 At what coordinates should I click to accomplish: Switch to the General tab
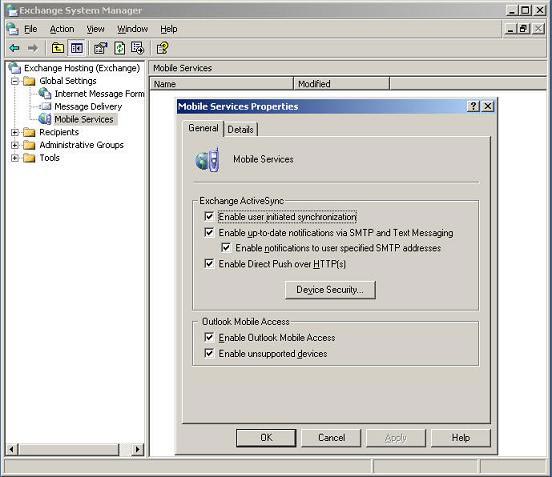(x=203, y=128)
